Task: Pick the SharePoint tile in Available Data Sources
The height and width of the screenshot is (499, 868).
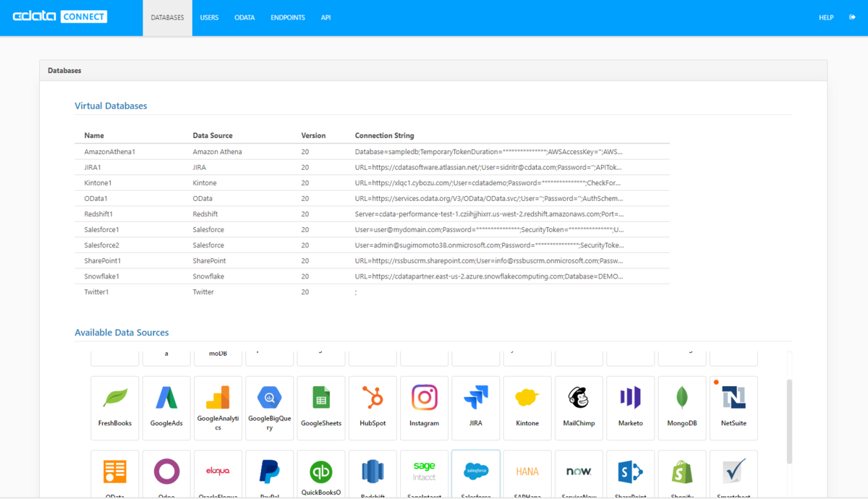Action: tap(630, 474)
